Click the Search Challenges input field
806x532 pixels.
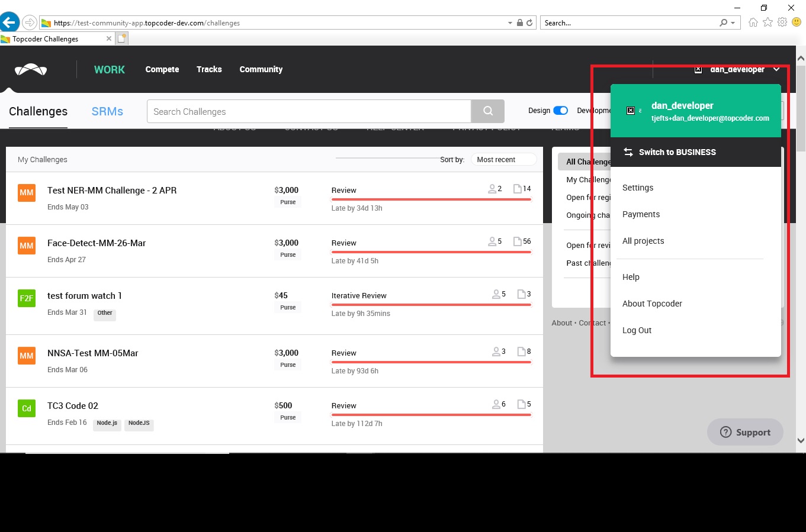309,111
